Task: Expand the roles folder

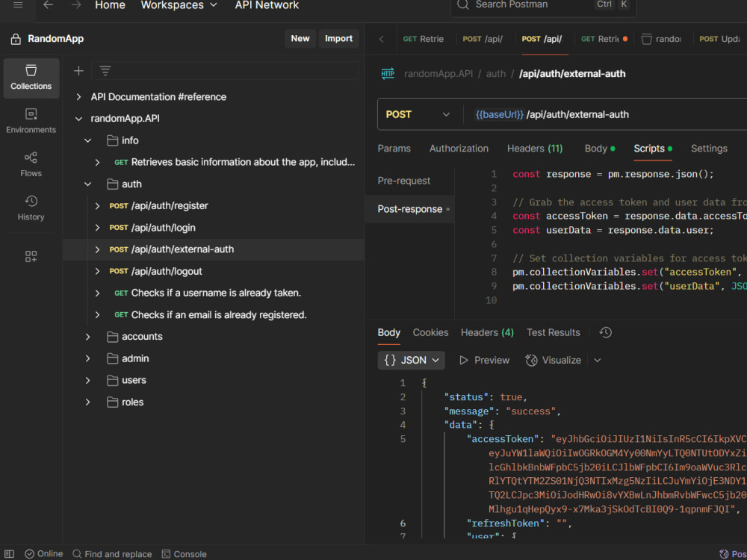Action: tap(87, 402)
